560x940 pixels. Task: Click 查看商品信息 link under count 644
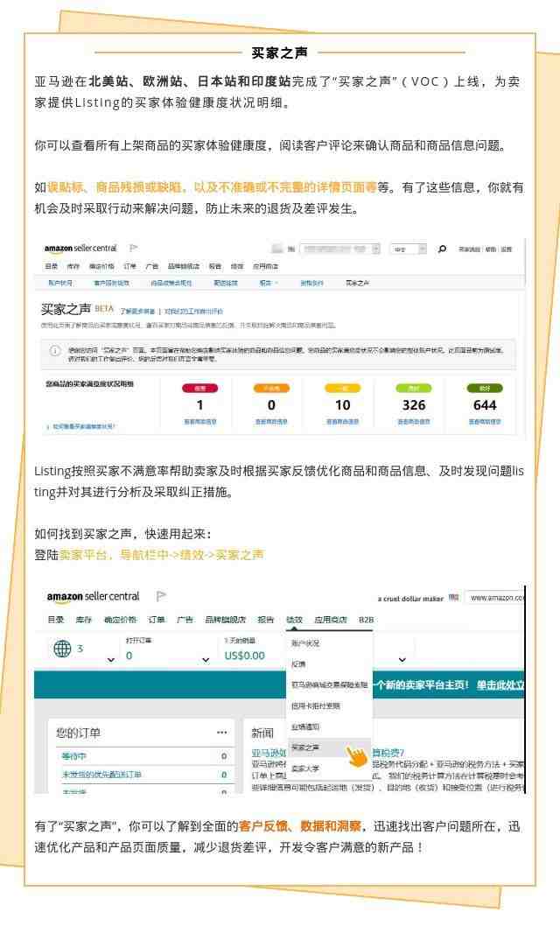coord(485,422)
